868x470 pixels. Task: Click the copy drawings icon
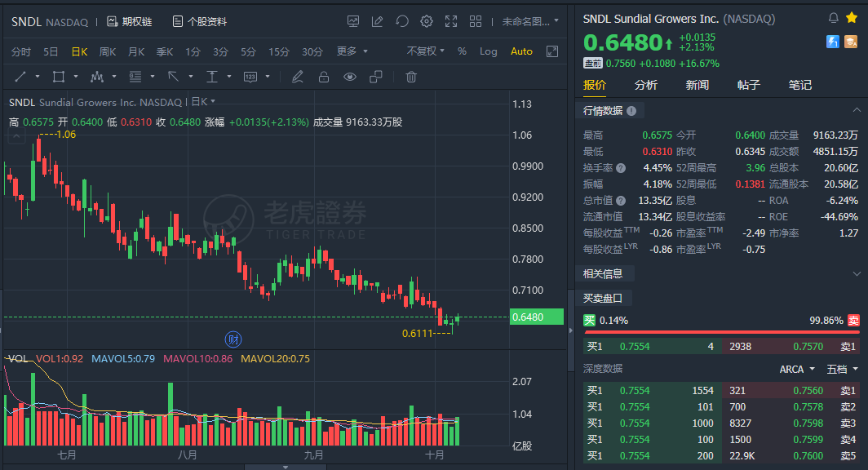point(376,77)
